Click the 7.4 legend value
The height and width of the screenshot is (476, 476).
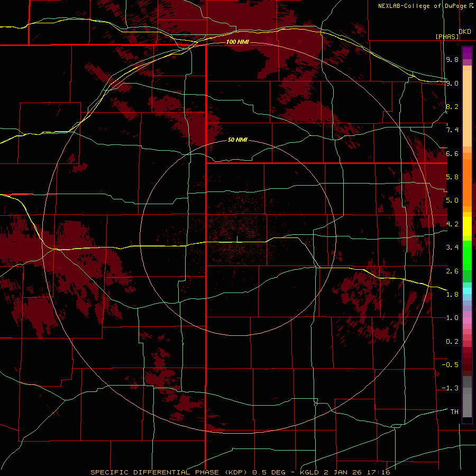pyautogui.click(x=452, y=130)
